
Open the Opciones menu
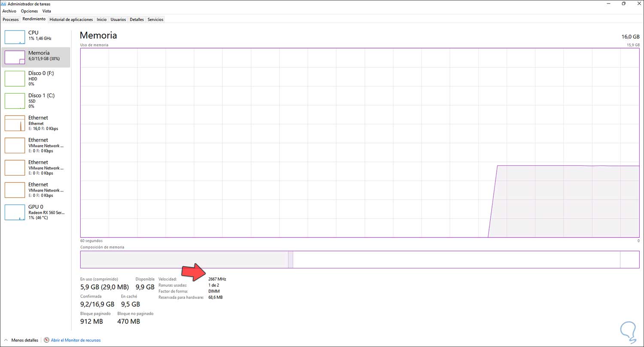(x=29, y=11)
